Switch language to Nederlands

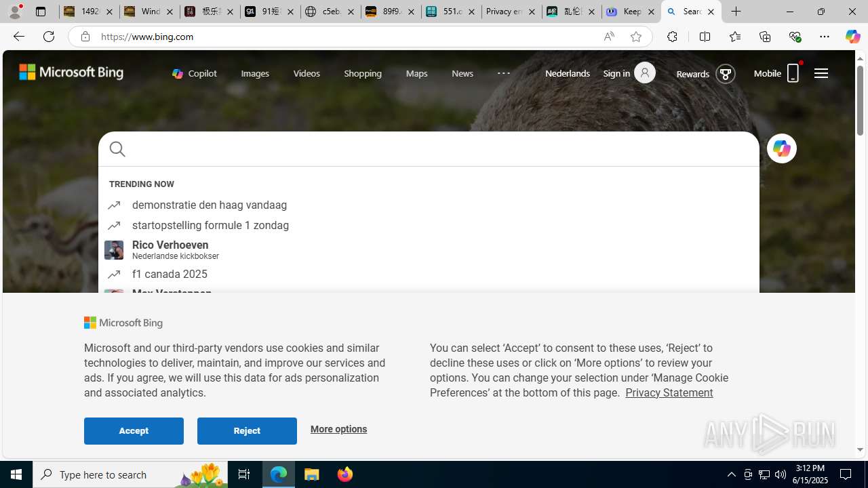point(568,73)
